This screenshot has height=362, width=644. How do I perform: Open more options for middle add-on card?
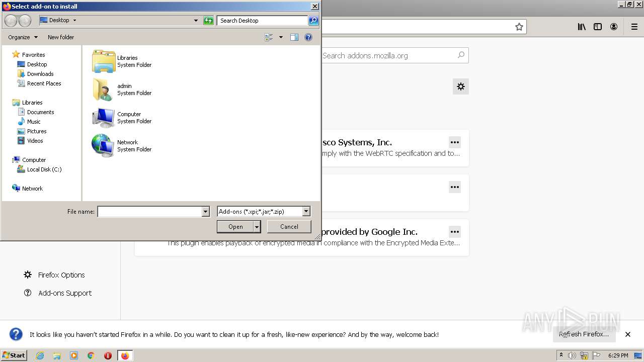(455, 187)
